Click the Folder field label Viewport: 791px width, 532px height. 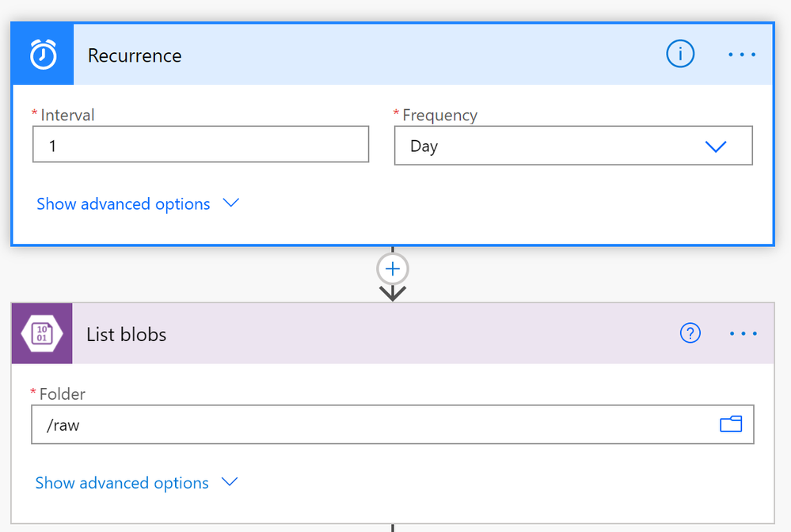pos(63,394)
